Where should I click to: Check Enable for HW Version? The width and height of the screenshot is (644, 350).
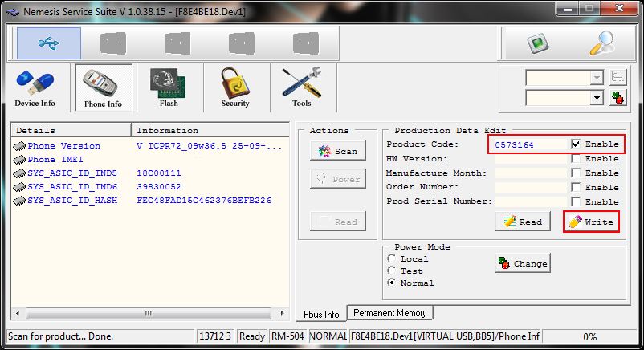(576, 159)
